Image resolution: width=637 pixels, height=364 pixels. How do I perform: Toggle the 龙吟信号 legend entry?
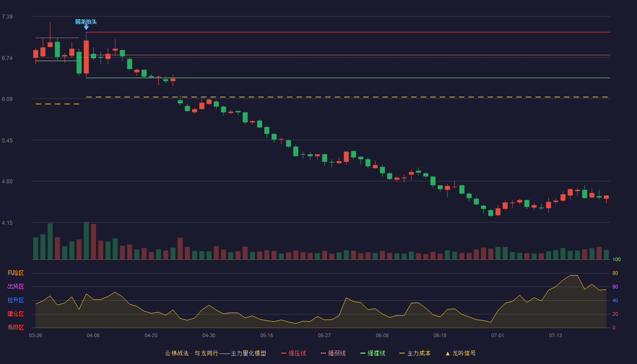[x=460, y=353]
